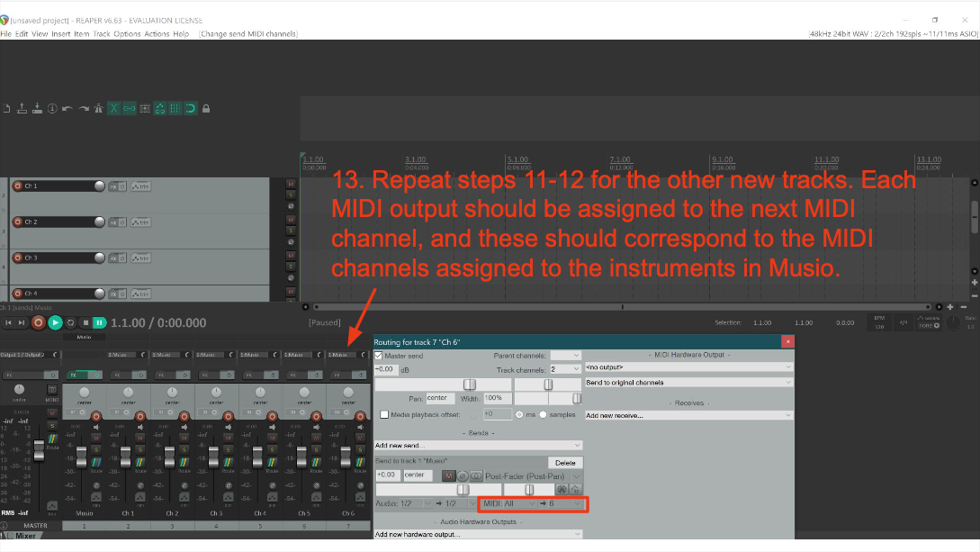
Task: Expand the Add new receive dropdown
Action: [688, 415]
